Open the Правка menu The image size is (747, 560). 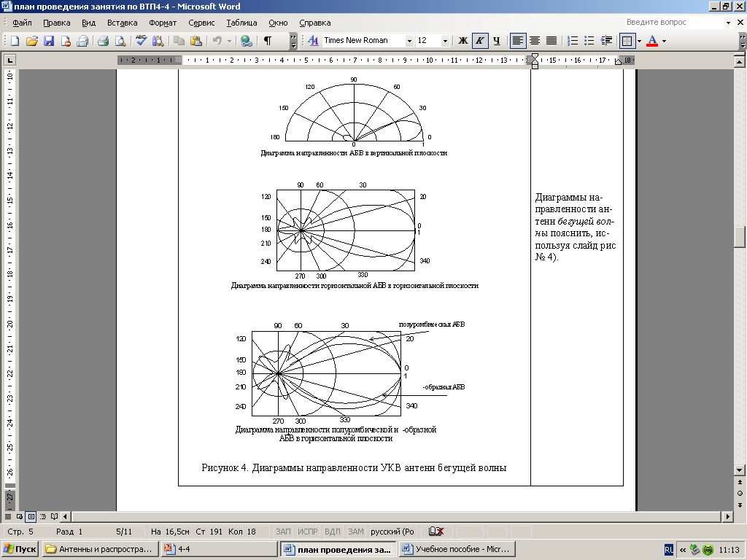(56, 23)
